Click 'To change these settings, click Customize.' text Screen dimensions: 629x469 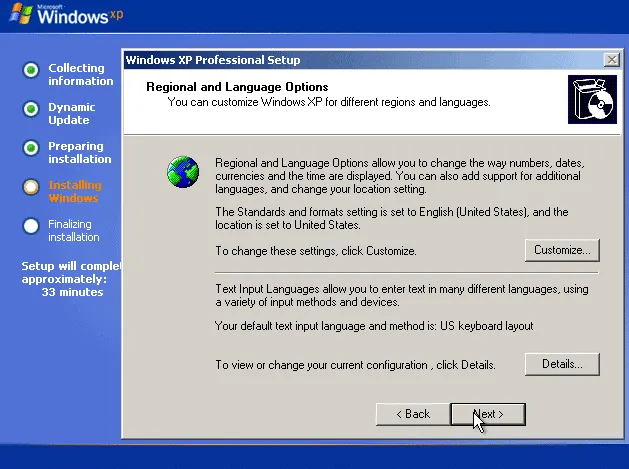316,251
